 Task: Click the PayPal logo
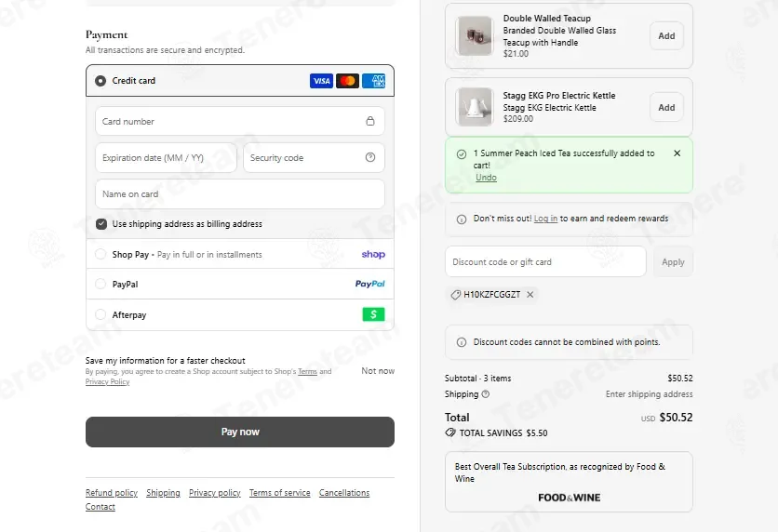(370, 284)
